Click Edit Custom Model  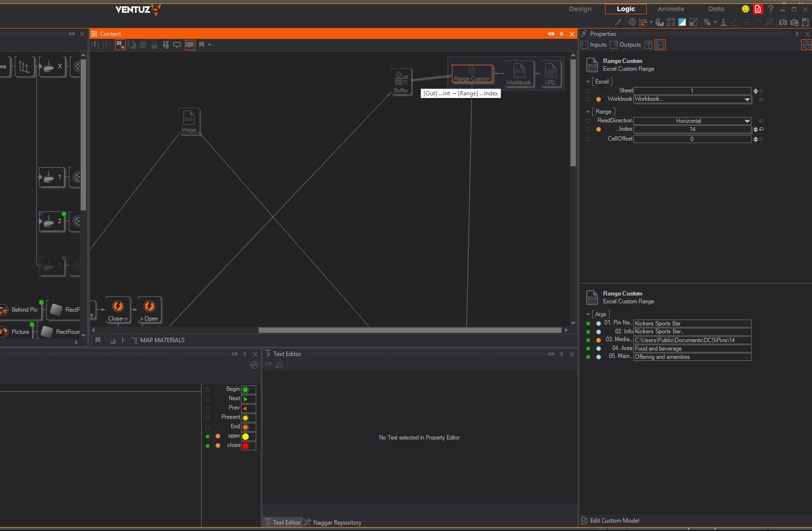pos(614,521)
